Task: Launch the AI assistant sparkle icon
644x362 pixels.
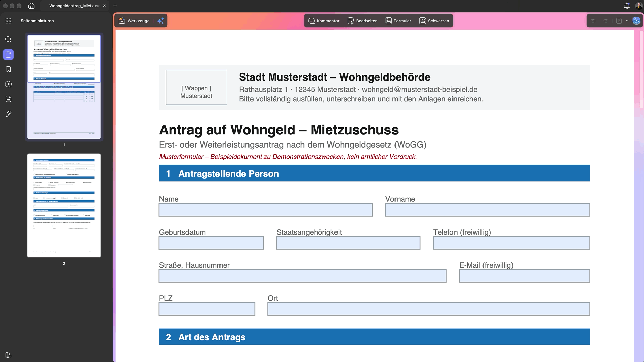Action: click(x=160, y=21)
